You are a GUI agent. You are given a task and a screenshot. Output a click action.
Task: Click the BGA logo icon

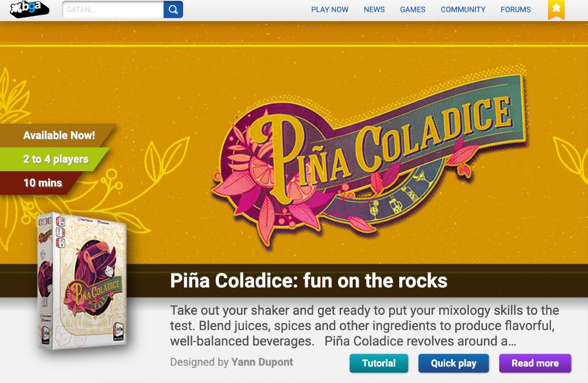pyautogui.click(x=29, y=9)
